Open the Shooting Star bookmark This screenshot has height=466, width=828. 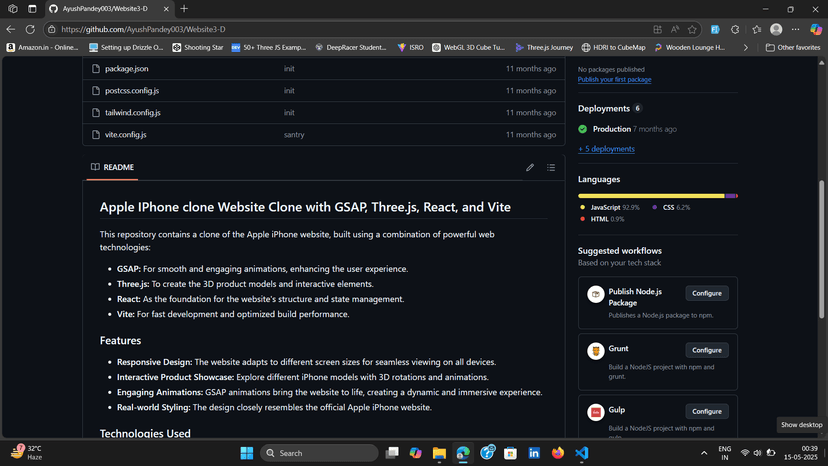(x=198, y=48)
